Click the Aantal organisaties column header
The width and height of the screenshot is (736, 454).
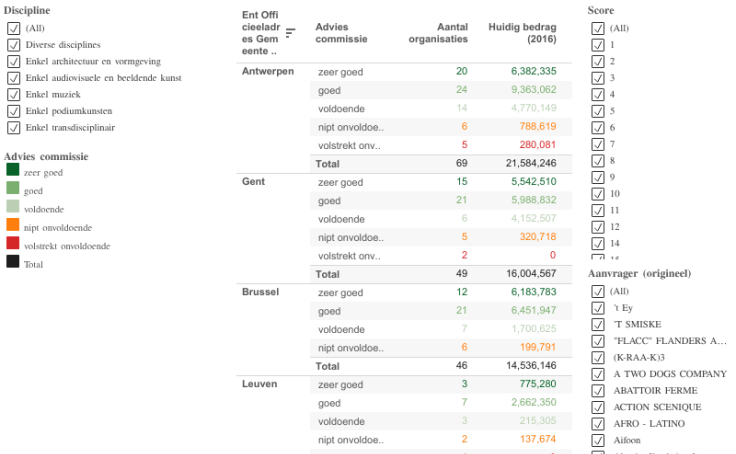click(438, 33)
